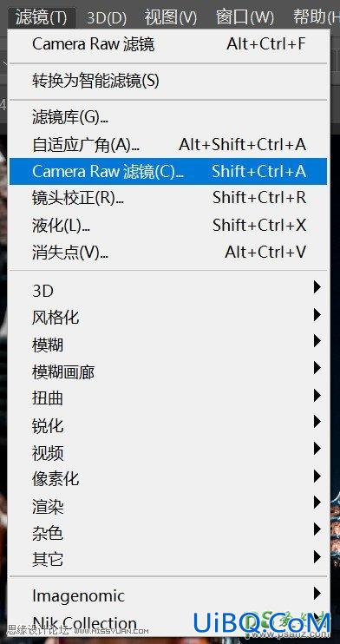Open the 窗口(W) menu

[245, 17]
